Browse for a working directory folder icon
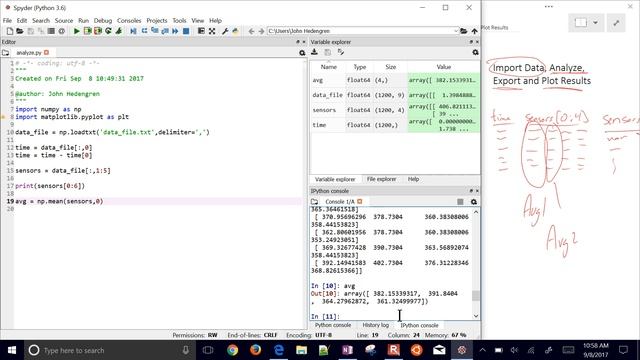This screenshot has width=640, height=360. (x=464, y=31)
